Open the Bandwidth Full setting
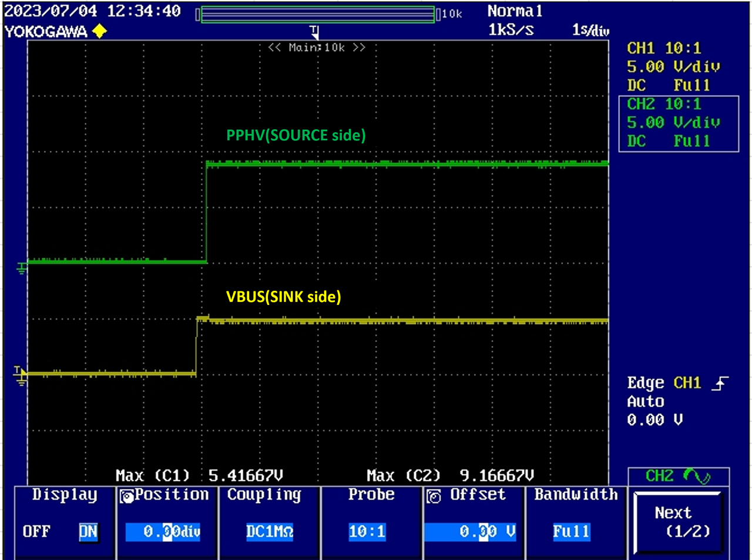 570,532
